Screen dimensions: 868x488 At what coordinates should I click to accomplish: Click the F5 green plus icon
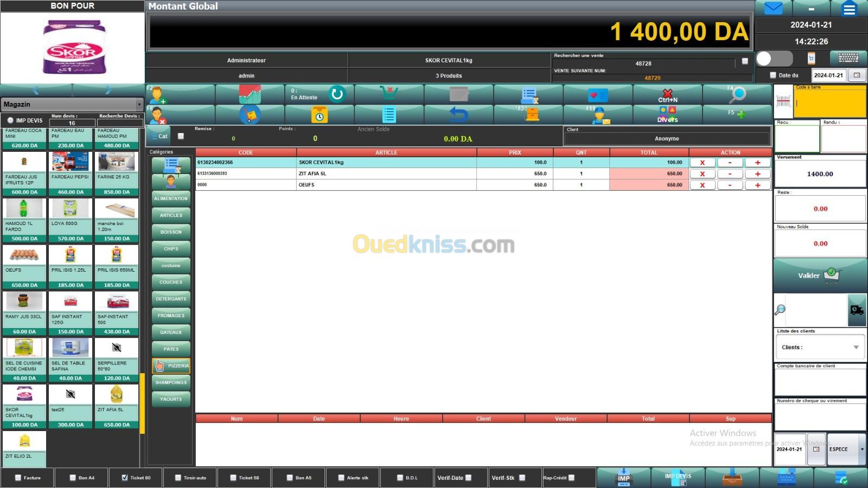pos(737,115)
